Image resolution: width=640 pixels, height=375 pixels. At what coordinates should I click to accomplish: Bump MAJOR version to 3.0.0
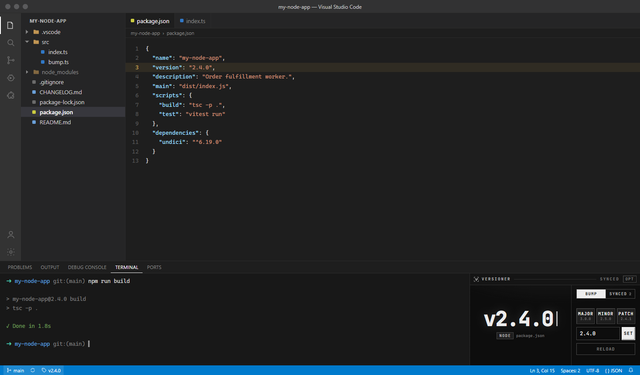click(x=585, y=316)
